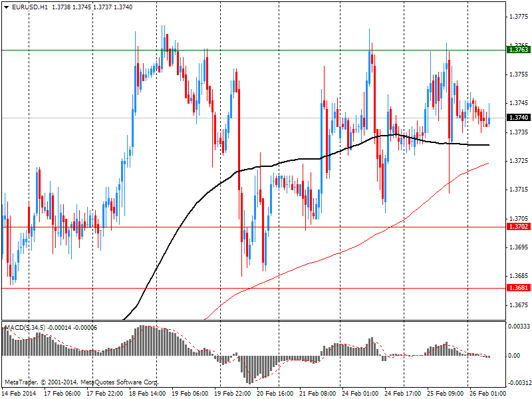Click the 1.3695 value on price scale
Screen dimensions: 532x399
pyautogui.click(x=517, y=247)
